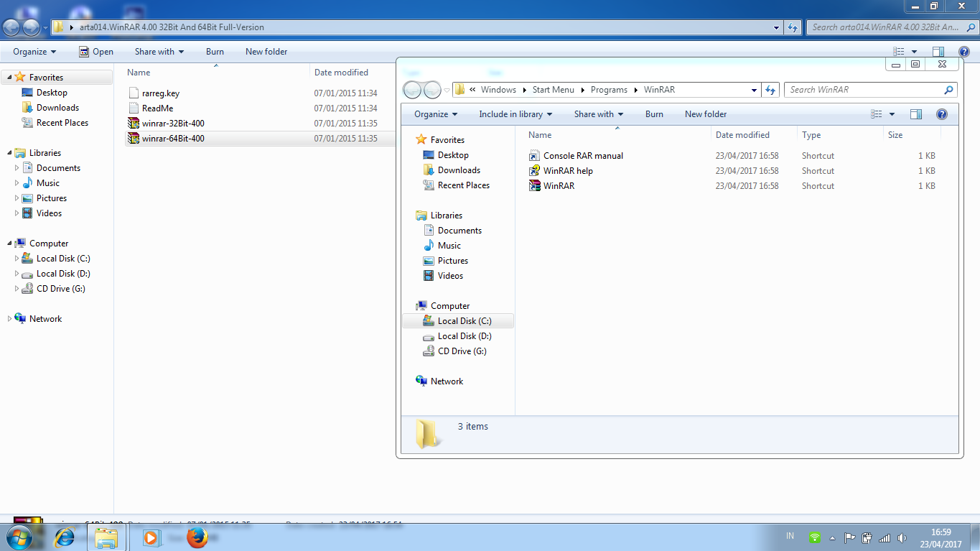
Task: Click New folder in the arta014 toolbar
Action: [266, 52]
